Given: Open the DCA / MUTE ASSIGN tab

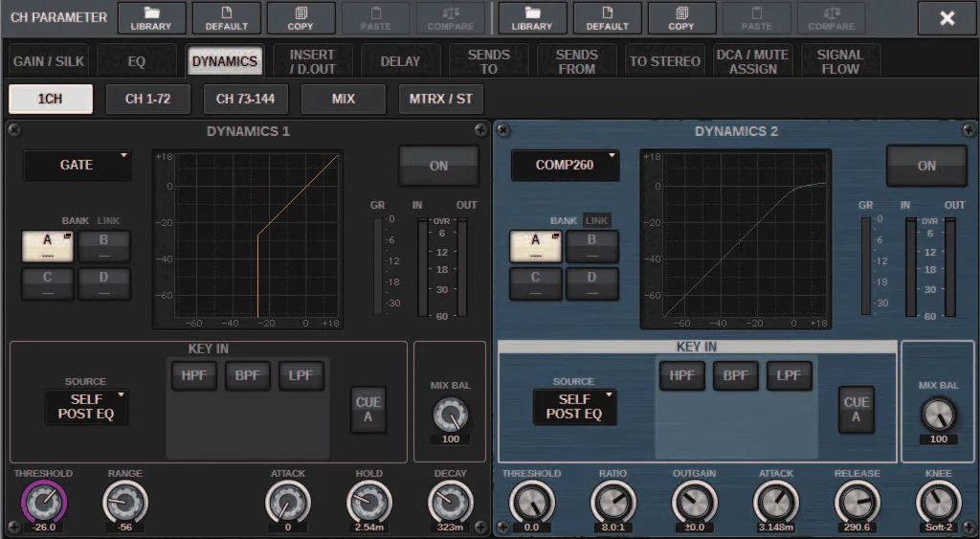Looking at the screenshot, I should pyautogui.click(x=752, y=61).
